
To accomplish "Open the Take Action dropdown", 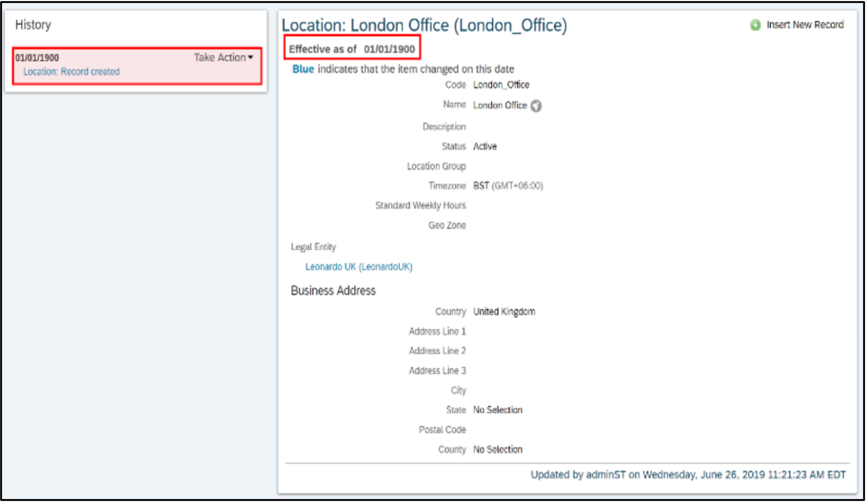I will (224, 57).
